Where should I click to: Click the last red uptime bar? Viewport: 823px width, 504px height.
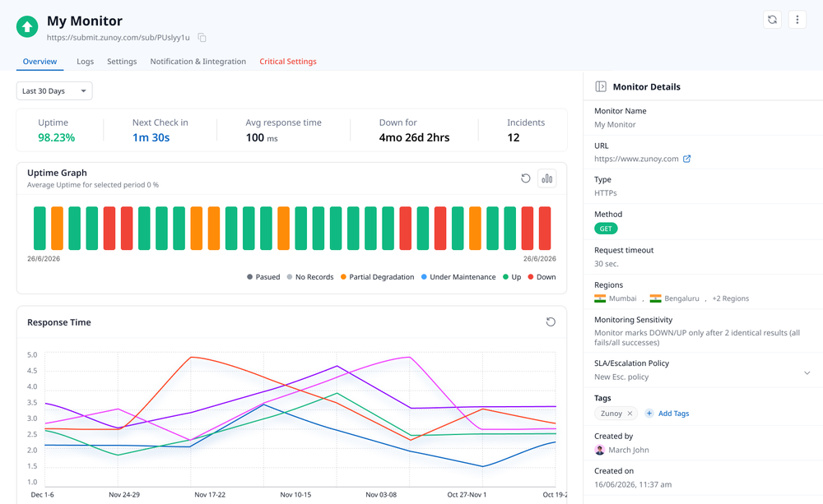(x=545, y=228)
